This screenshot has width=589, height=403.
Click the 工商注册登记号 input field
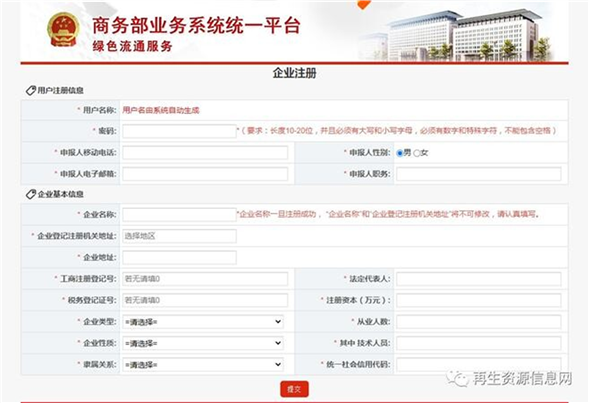tap(205, 279)
